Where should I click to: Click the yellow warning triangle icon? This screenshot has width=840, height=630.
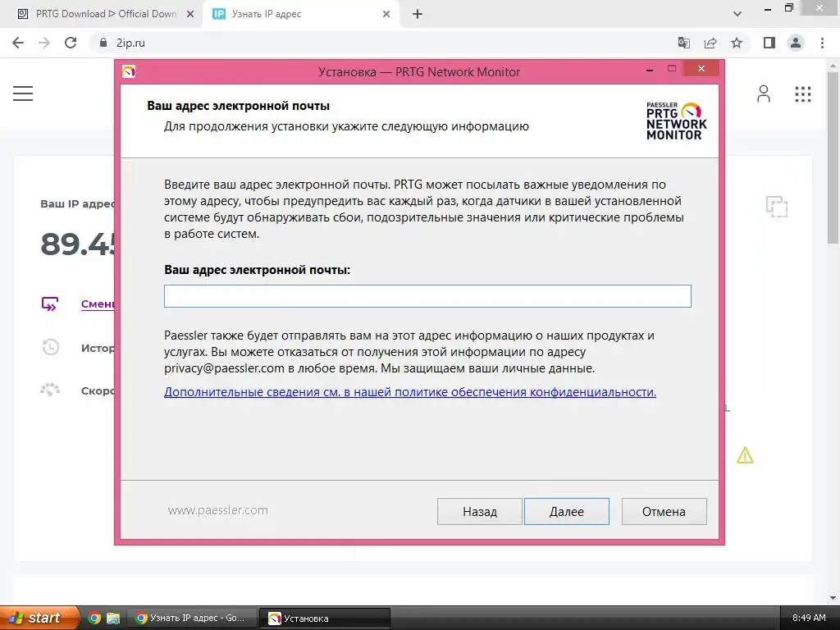click(745, 455)
